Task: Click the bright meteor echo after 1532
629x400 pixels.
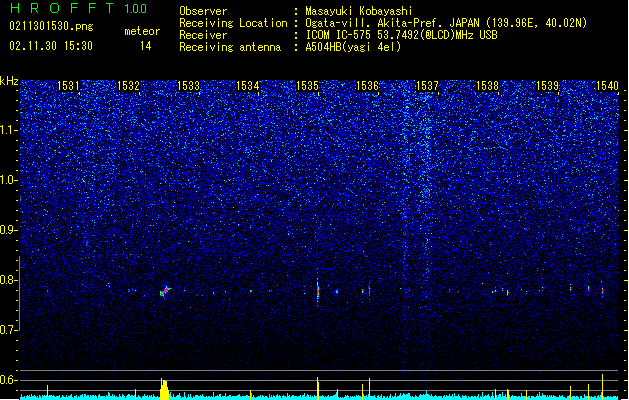Action: pyautogui.click(x=164, y=291)
